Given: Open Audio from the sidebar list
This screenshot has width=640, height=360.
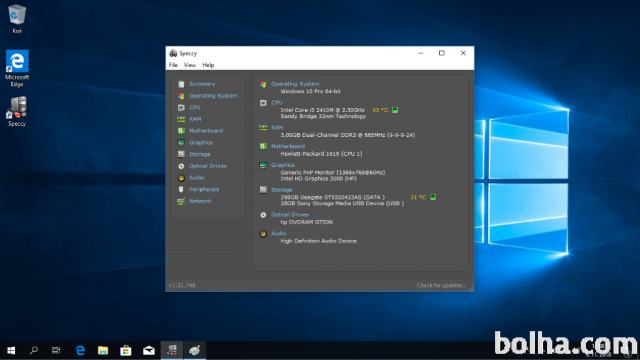Looking at the screenshot, I should pyautogui.click(x=197, y=178).
